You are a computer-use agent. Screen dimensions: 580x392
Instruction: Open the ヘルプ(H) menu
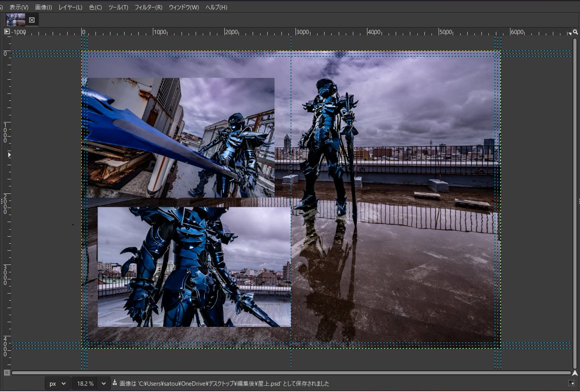pyautogui.click(x=216, y=8)
